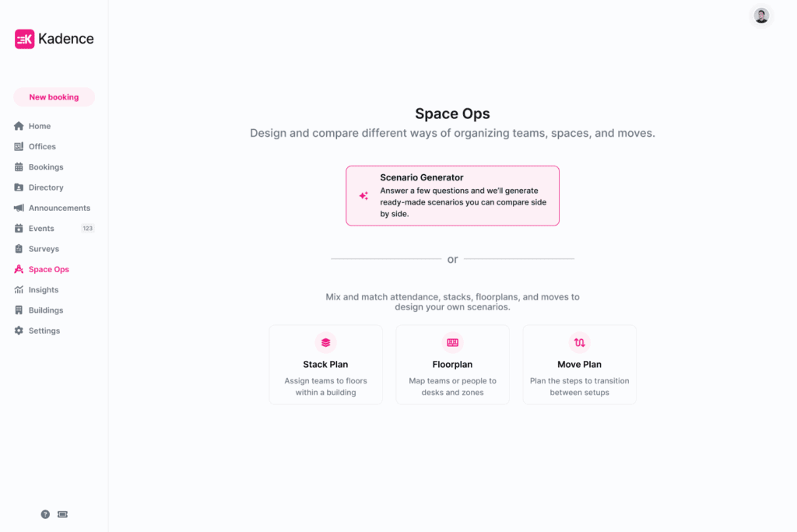Screen dimensions: 797x532
Task: Open the Directory page
Action: click(x=46, y=187)
